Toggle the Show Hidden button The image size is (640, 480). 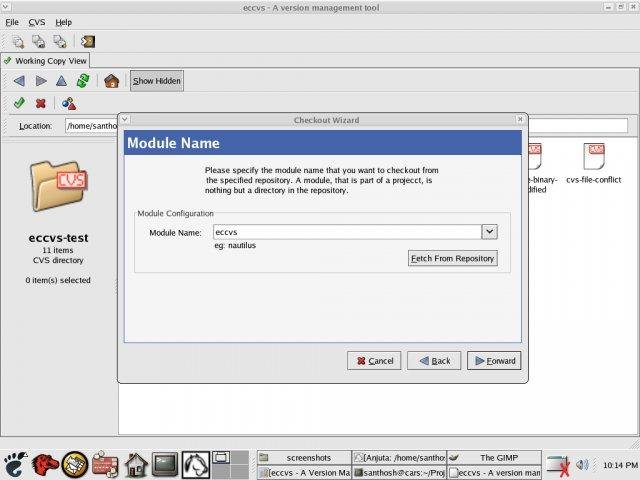157,81
